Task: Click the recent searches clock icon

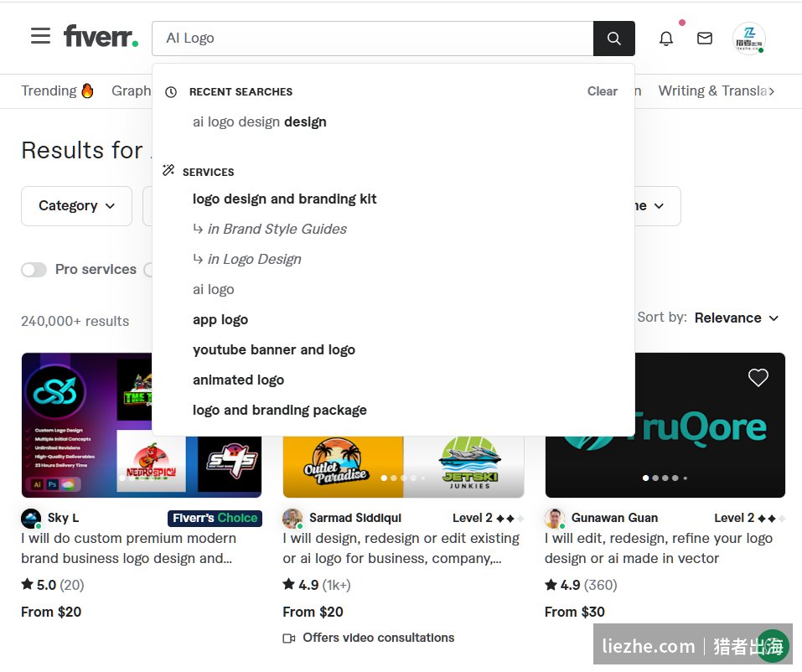Action: (171, 92)
